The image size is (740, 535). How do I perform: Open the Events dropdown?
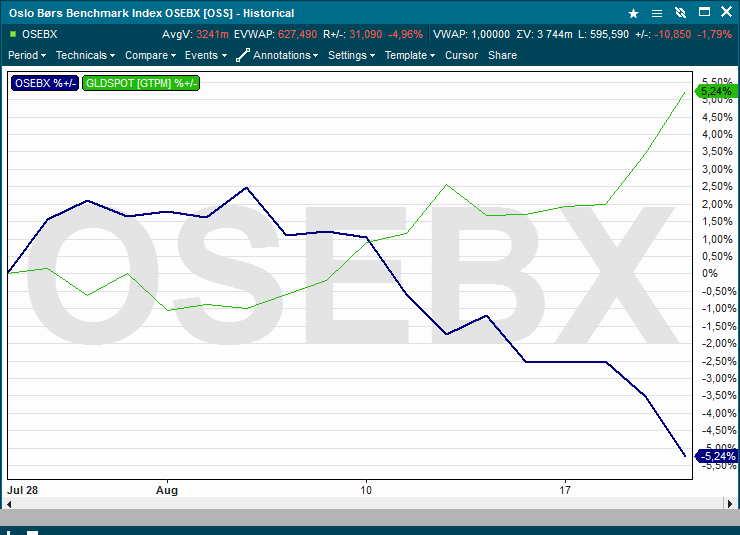pos(206,55)
